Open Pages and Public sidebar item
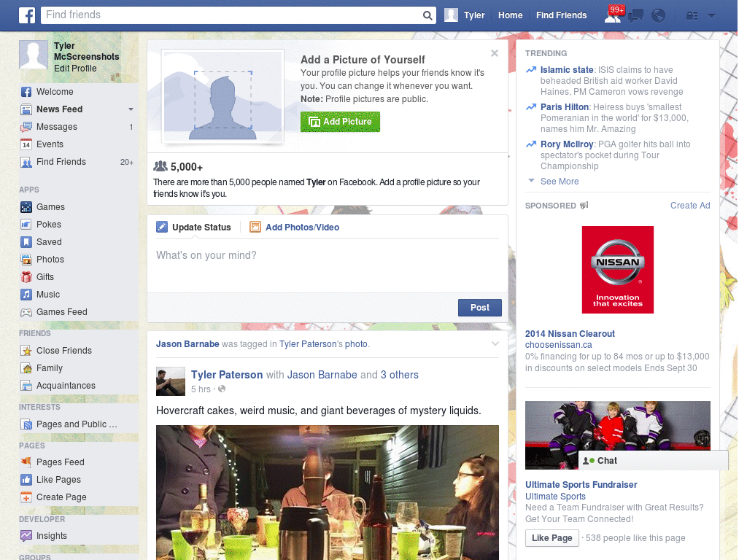This screenshot has width=747, height=560. 77,424
